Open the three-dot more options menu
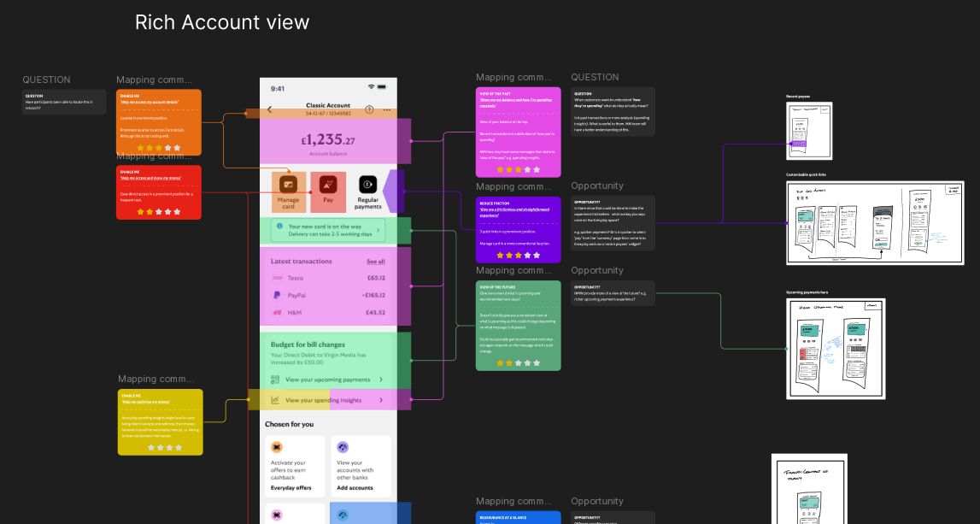This screenshot has height=524, width=980. (x=387, y=110)
